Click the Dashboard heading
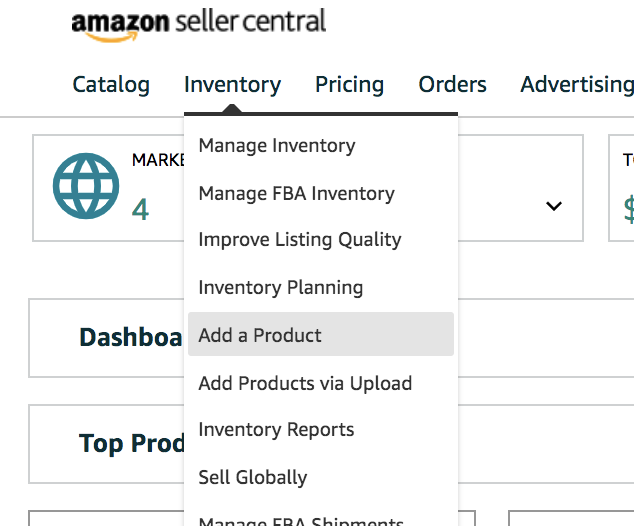The width and height of the screenshot is (634, 526). 130,338
